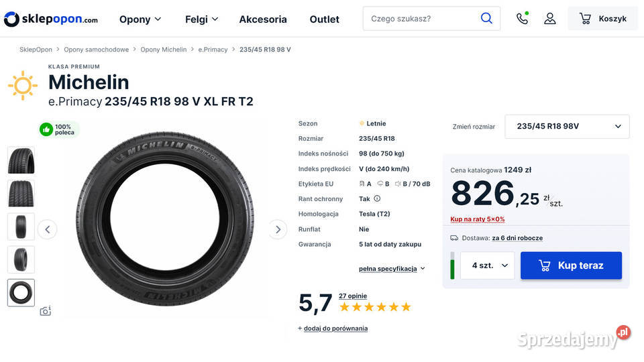Click the Kup teraz button
The image size is (644, 362).
(x=571, y=265)
